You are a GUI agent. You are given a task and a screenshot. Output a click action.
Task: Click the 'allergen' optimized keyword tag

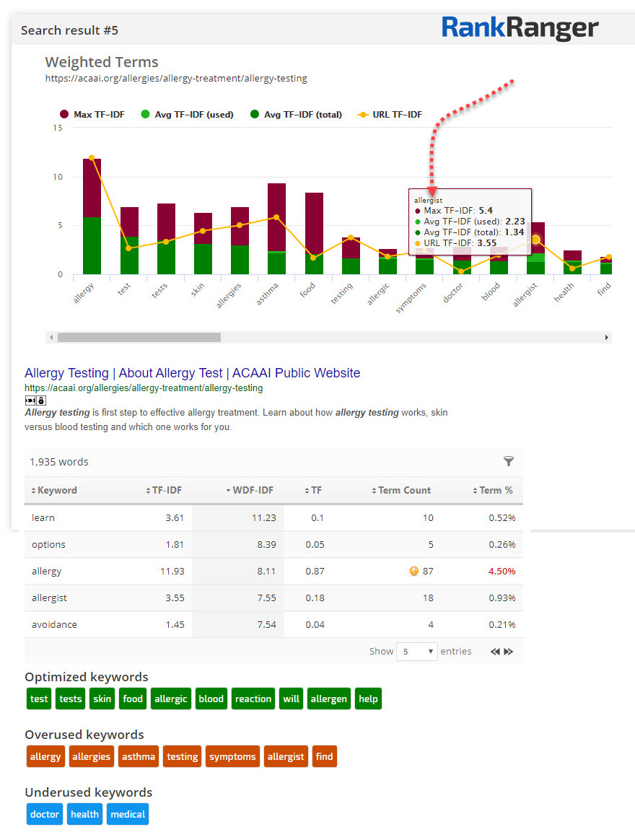coord(328,699)
